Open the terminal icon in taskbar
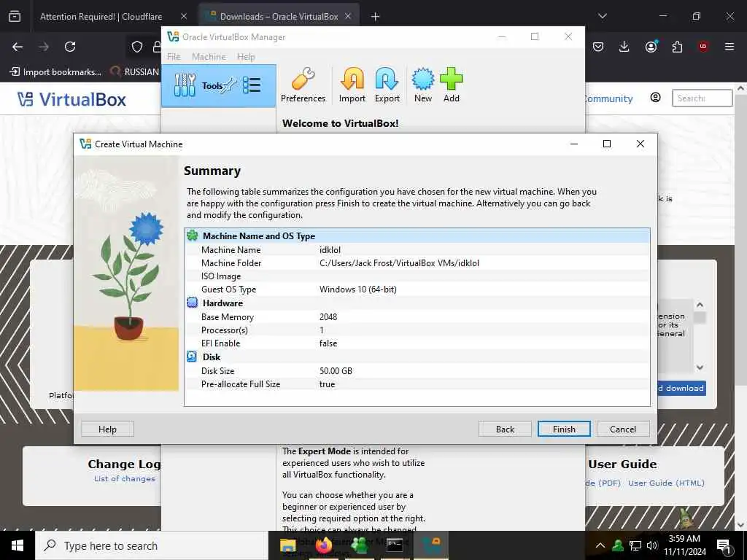The height and width of the screenshot is (560, 747). coord(395,545)
